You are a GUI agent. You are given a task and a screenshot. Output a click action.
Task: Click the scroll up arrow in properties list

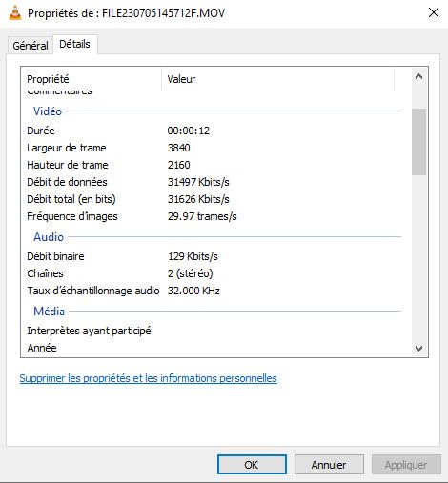[x=418, y=76]
